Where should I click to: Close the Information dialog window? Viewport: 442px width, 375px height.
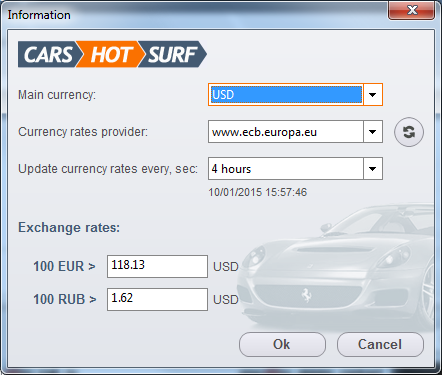tap(412, 10)
